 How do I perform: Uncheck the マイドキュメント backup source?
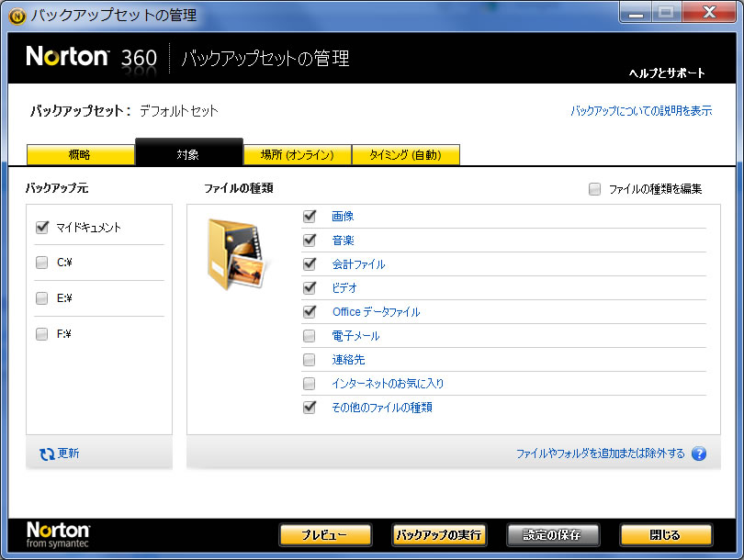(x=42, y=228)
